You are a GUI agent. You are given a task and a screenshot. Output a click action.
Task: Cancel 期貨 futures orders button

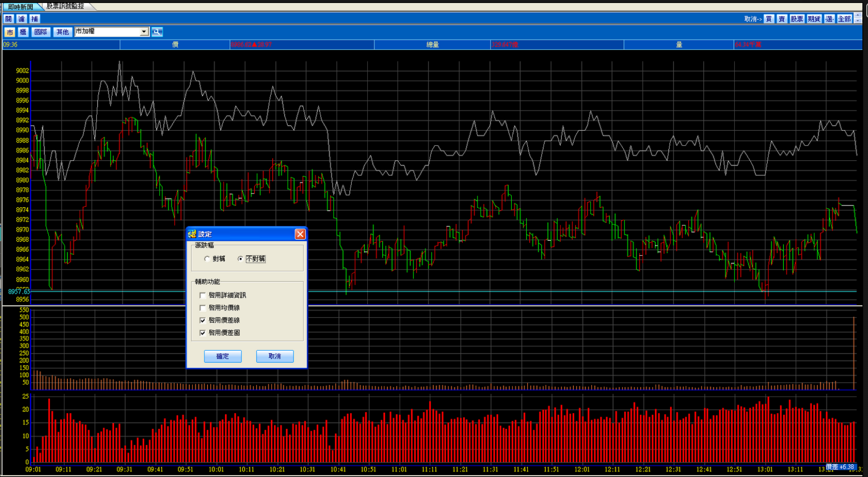(814, 19)
